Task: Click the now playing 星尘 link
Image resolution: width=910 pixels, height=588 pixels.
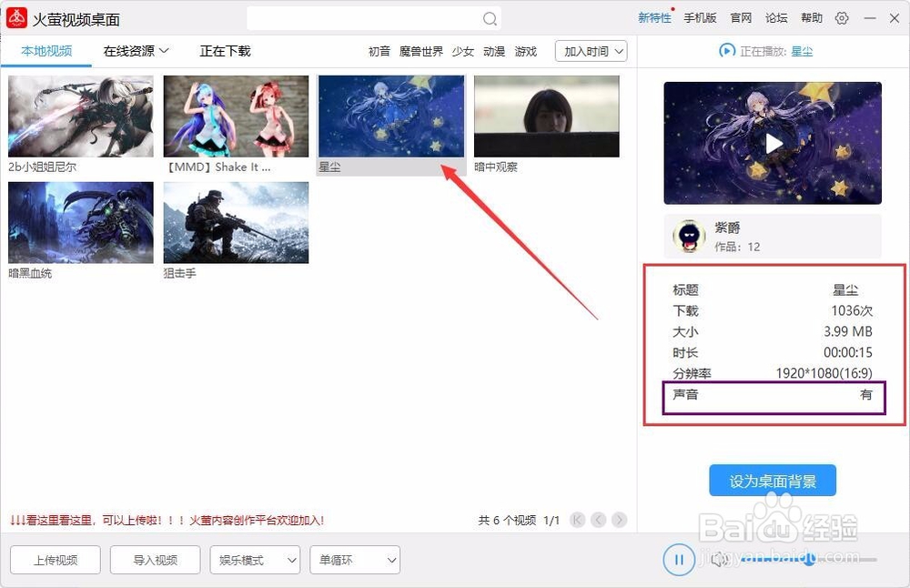Action: (802, 52)
